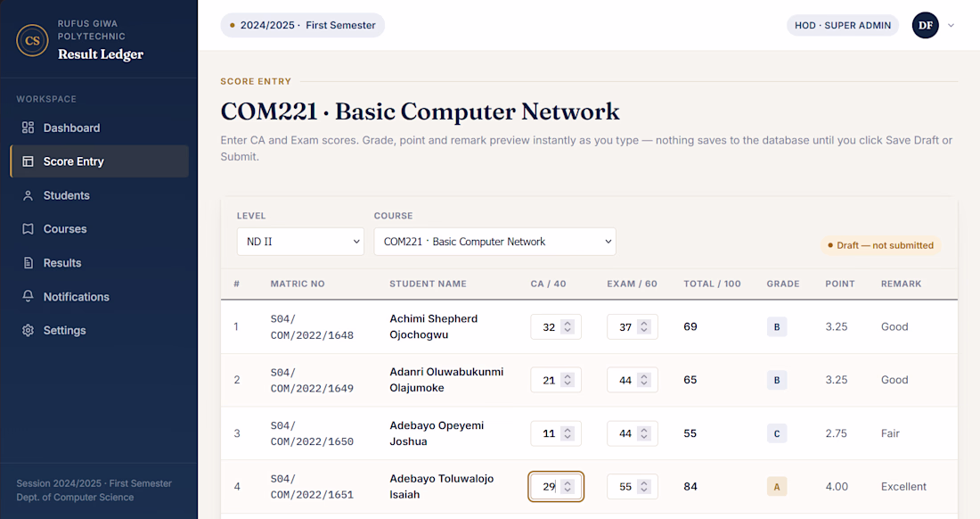Click the CA score field for Adanri Oluwabukunmi
This screenshot has height=519, width=980.
tap(556, 380)
